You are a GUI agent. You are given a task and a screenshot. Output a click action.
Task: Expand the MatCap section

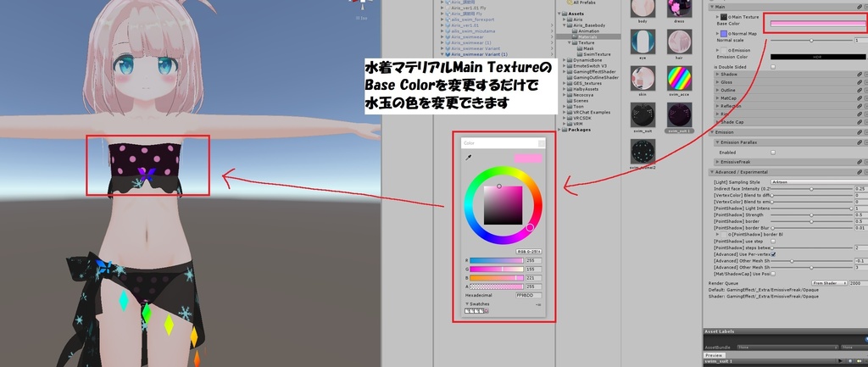[x=717, y=98]
